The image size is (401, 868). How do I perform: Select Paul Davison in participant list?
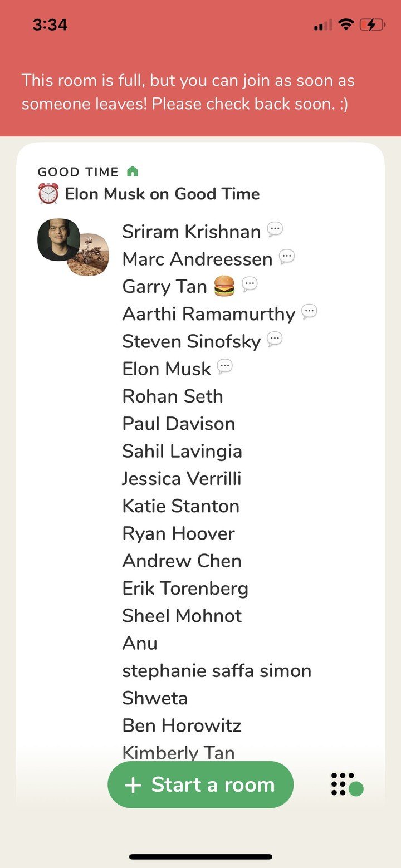[179, 424]
